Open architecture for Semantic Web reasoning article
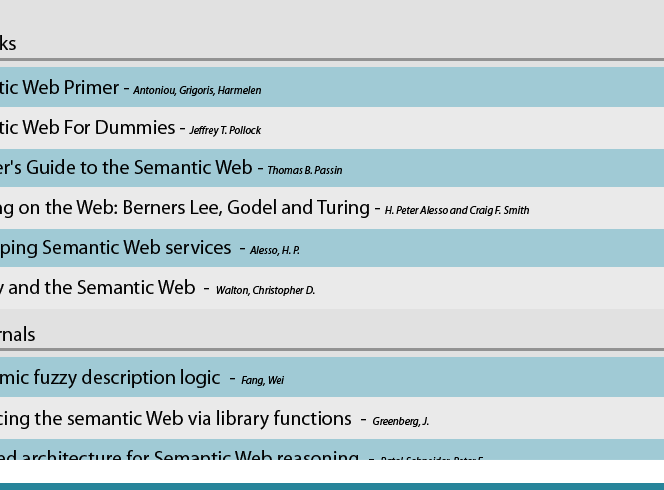664x490 pixels. point(179,456)
